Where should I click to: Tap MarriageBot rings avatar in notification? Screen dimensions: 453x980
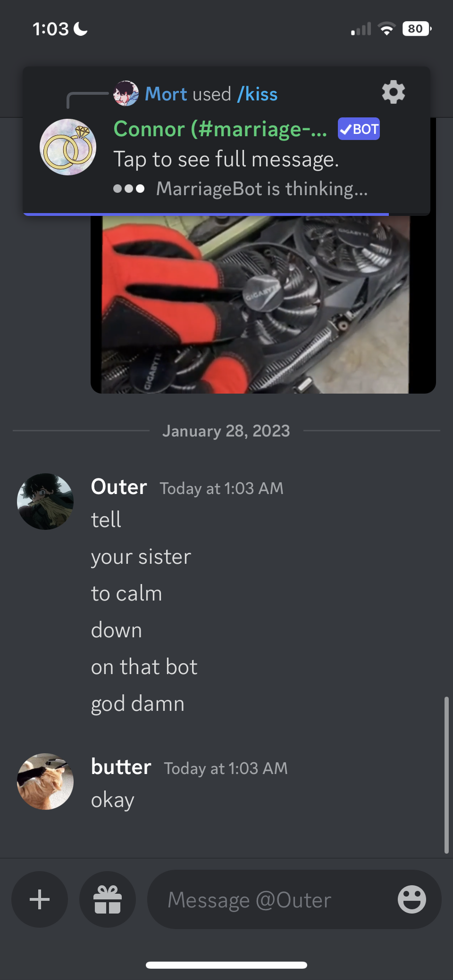[x=68, y=147]
